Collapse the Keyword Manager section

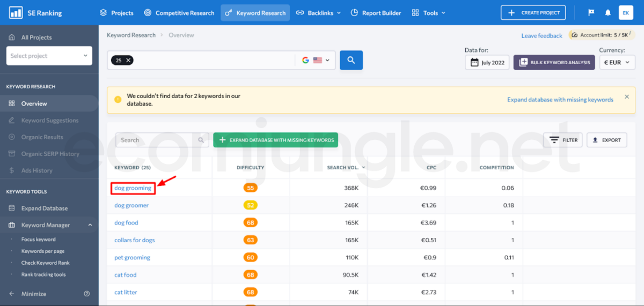point(90,225)
